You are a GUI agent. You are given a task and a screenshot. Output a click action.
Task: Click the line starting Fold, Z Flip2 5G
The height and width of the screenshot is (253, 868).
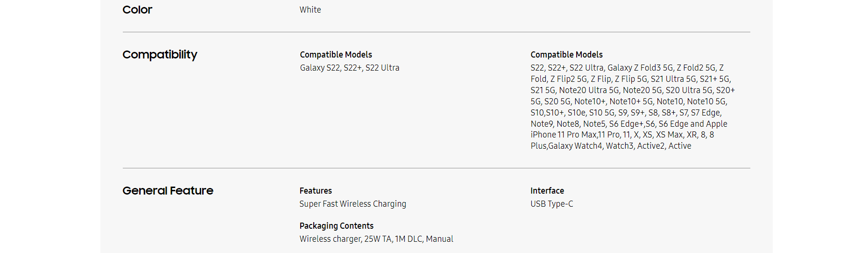click(631, 79)
